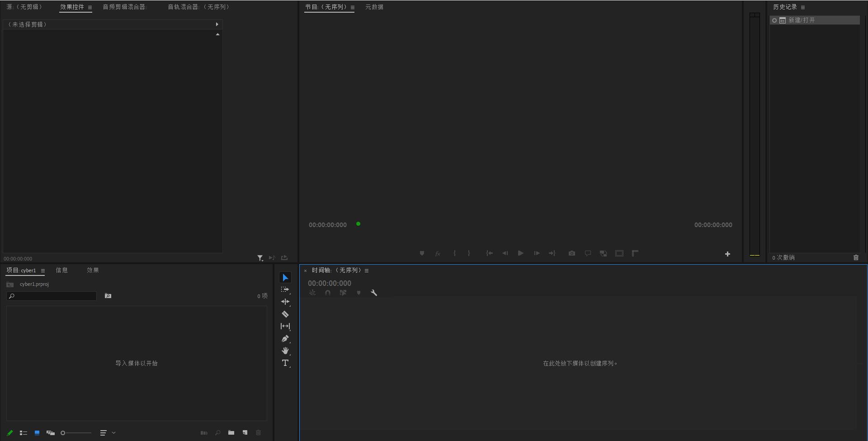Select the Pen tool

(x=285, y=338)
